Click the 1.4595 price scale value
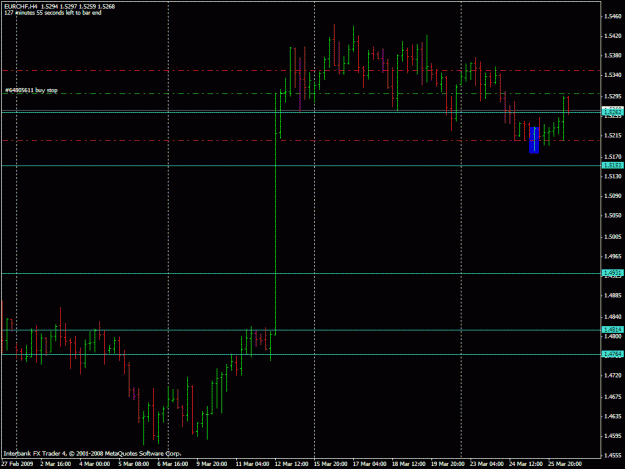The image size is (625, 469). click(x=613, y=436)
